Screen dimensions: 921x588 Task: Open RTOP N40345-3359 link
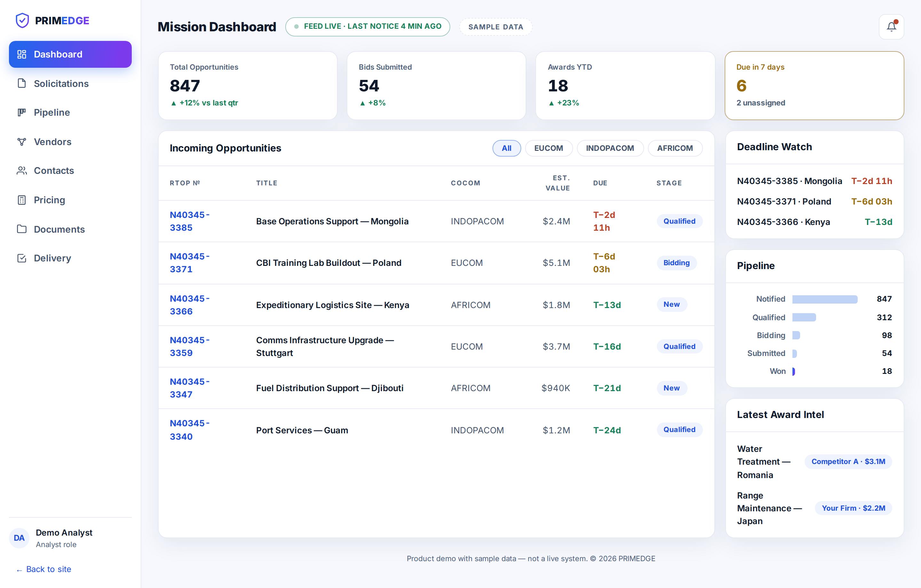(x=190, y=346)
